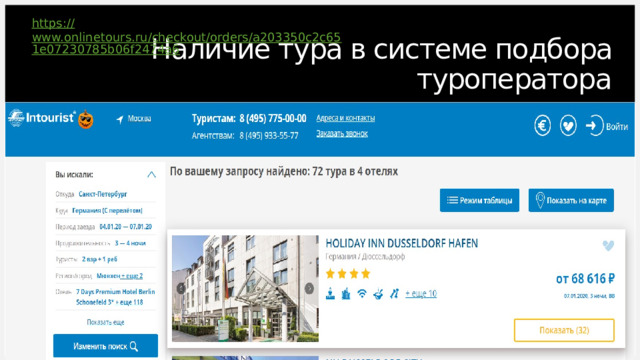Click the Halloween pumpkin icon
This screenshot has width=640, height=360.
[86, 120]
